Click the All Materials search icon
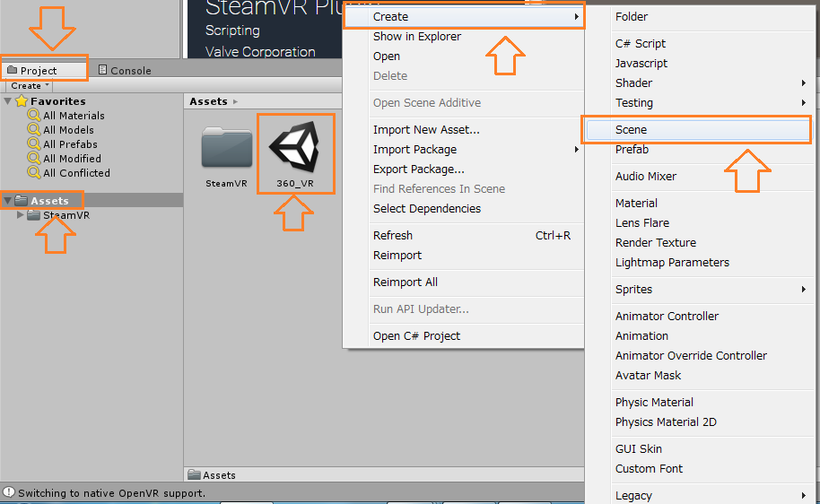Screen dimensions: 820x504 pyautogui.click(x=34, y=115)
